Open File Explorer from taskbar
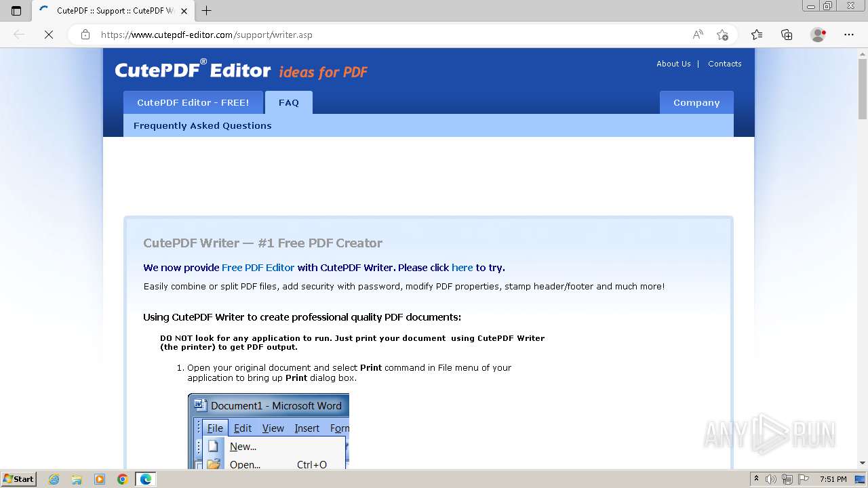This screenshot has width=868, height=488. click(77, 479)
